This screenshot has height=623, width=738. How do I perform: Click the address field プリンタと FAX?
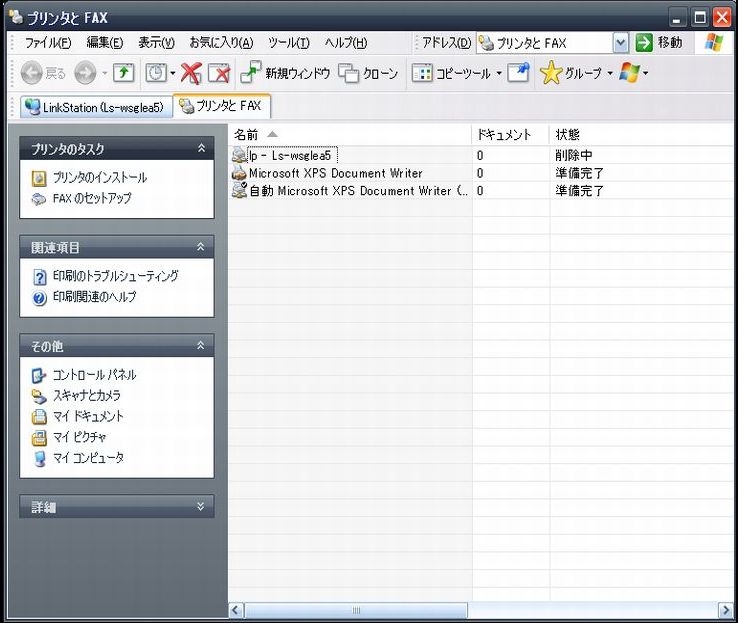pos(545,43)
